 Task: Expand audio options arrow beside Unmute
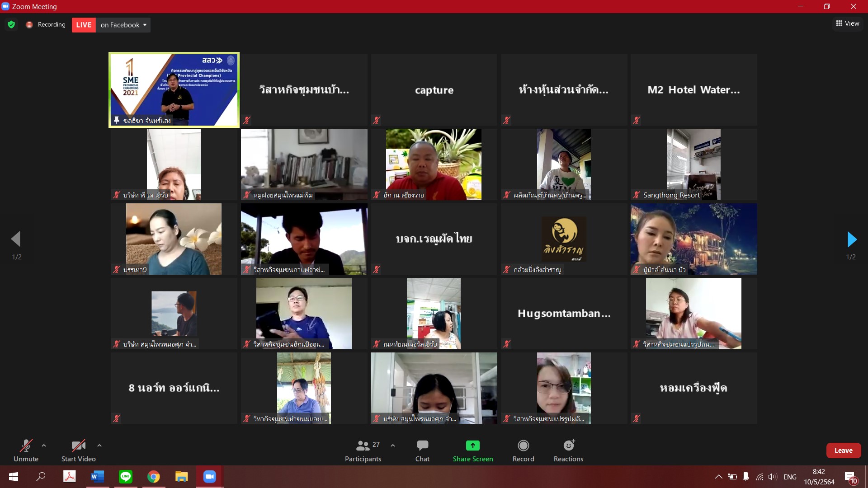[44, 446]
